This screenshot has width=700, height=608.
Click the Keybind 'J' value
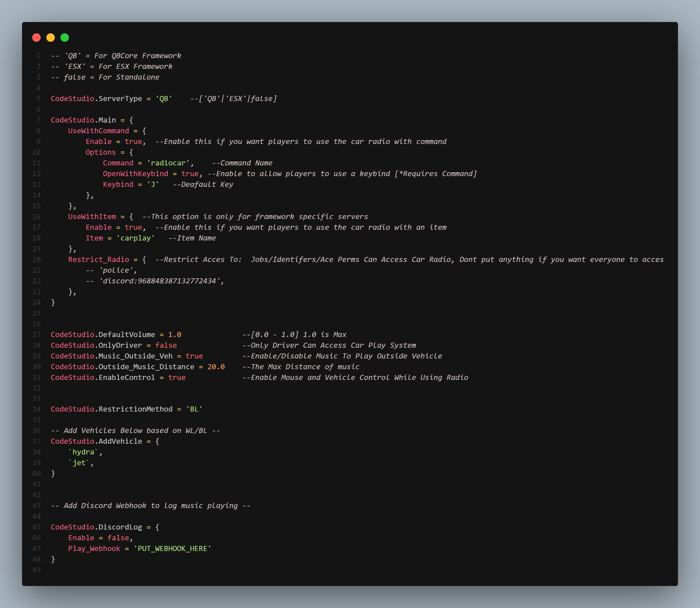153,185
